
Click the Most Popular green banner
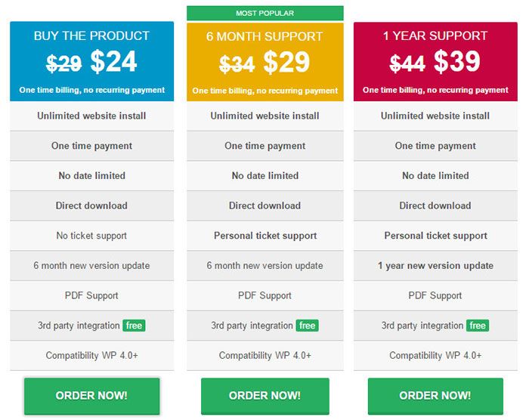pyautogui.click(x=264, y=13)
